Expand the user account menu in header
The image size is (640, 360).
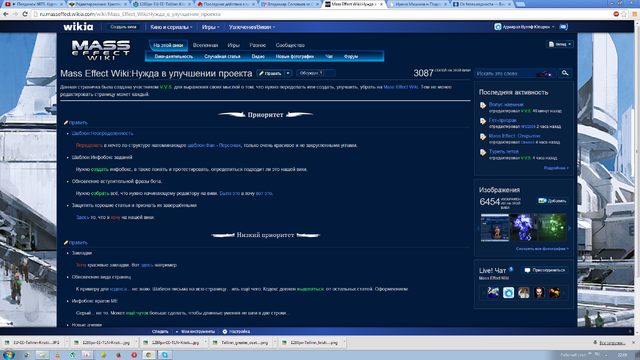pyautogui.click(x=524, y=27)
